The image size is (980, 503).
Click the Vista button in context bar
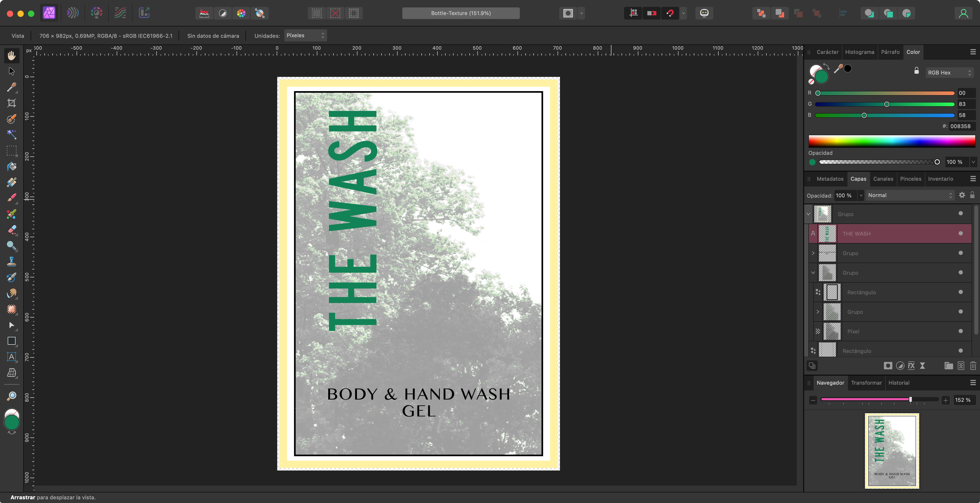(17, 36)
